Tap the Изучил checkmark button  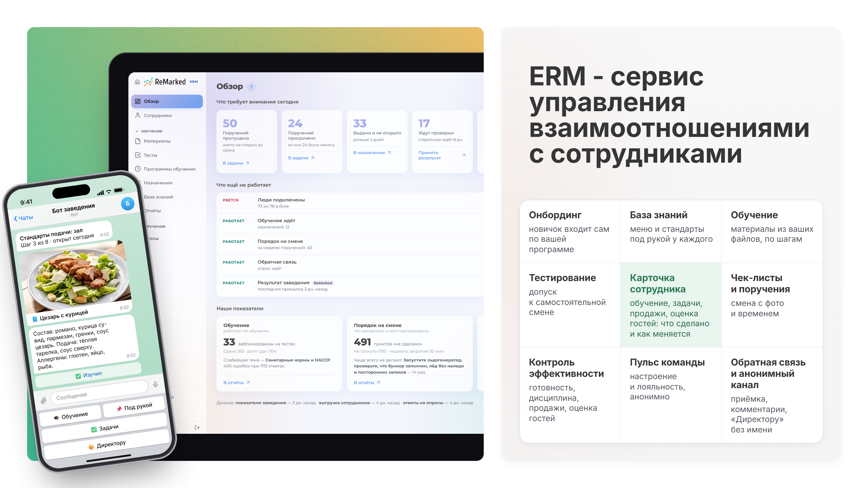(89, 375)
